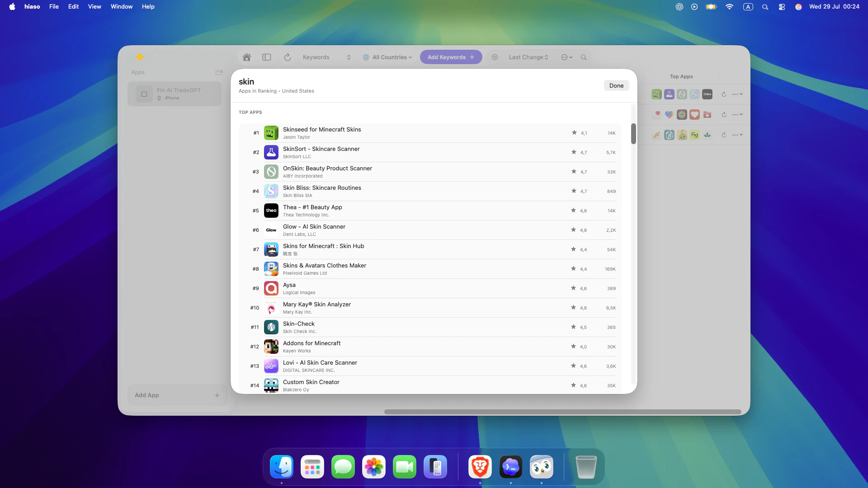Click the Addons for Minecraft icon
The width and height of the screenshot is (868, 488).
pos(271,347)
